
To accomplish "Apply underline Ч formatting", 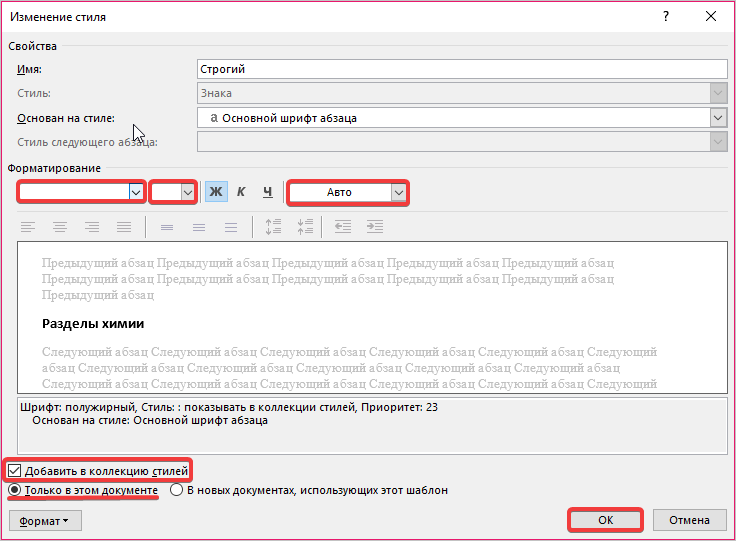I will tap(267, 192).
